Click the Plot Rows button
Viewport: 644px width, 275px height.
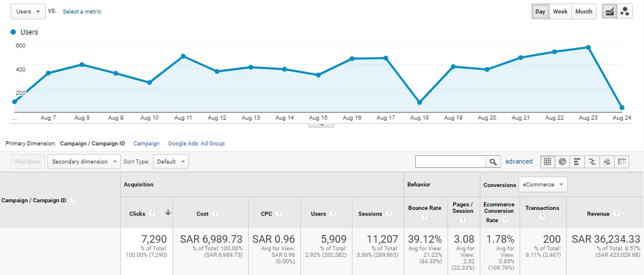28,162
